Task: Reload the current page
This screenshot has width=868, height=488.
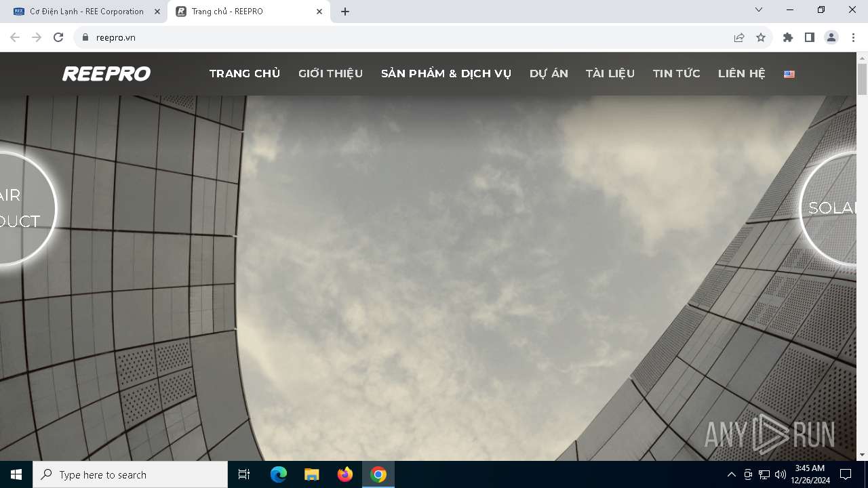Action: point(58,37)
